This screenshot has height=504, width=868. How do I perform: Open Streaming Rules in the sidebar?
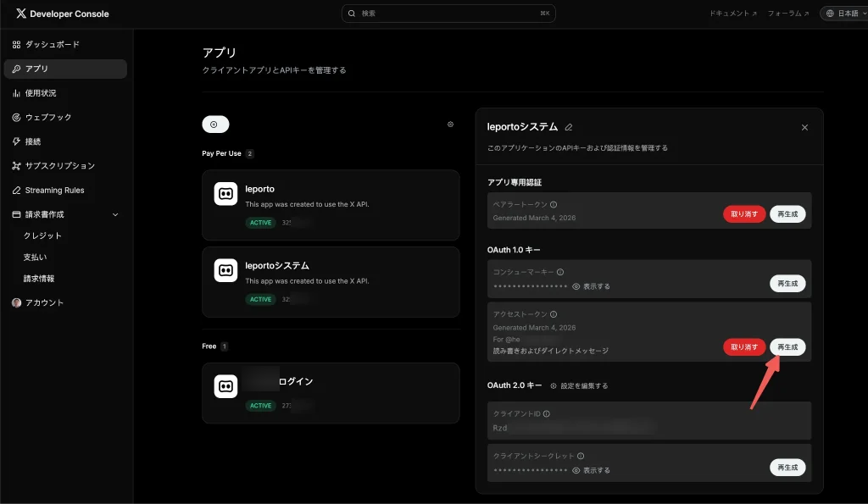[65, 191]
